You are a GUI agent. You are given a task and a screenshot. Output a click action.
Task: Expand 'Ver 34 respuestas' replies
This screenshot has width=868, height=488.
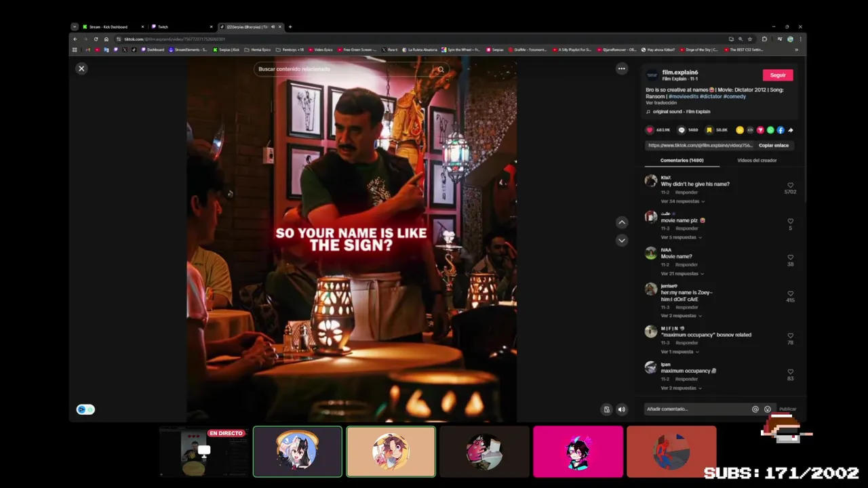683,201
